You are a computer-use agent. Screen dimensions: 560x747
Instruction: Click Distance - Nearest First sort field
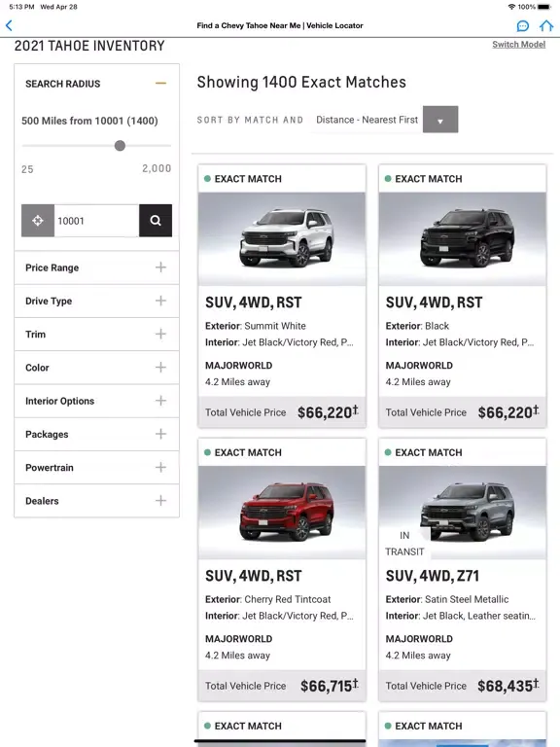tap(367, 120)
